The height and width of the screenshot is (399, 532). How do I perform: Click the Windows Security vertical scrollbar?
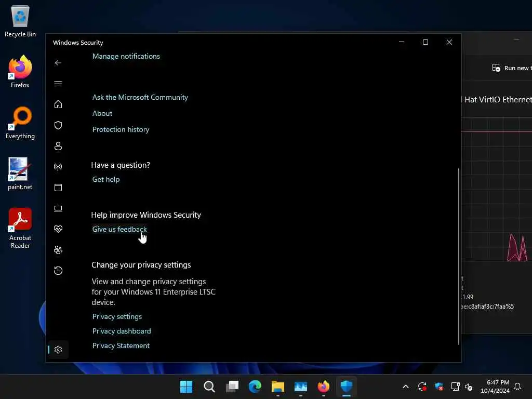click(459, 256)
